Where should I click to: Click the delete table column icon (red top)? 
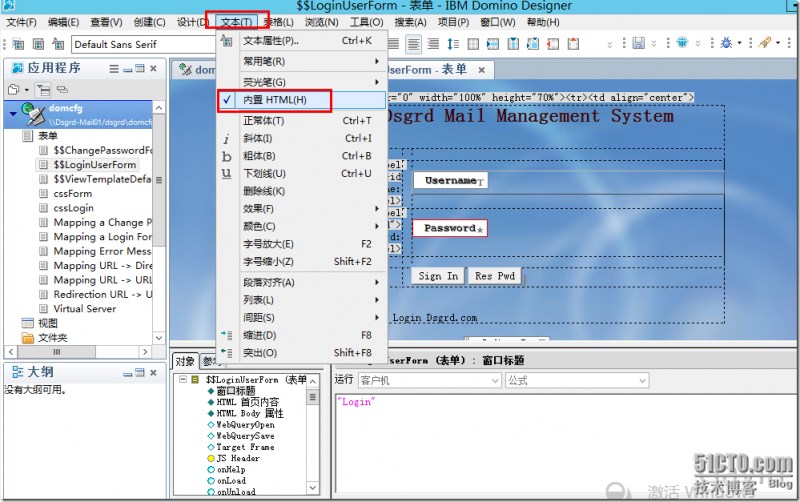pyautogui.click(x=573, y=43)
